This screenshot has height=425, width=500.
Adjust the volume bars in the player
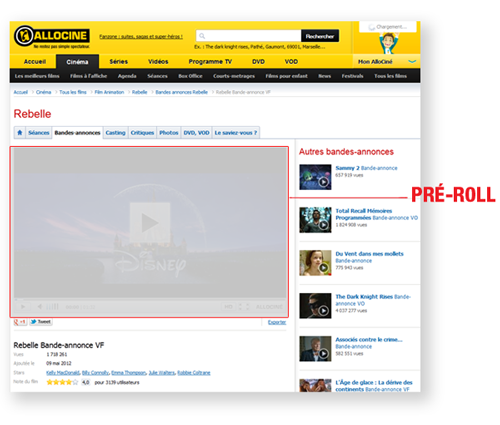point(52,306)
